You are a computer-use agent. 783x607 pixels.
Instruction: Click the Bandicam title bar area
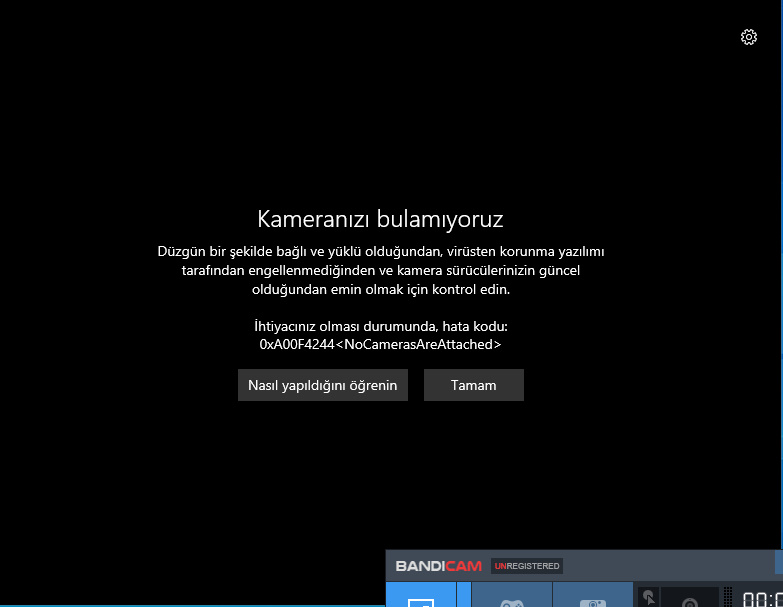660,565
